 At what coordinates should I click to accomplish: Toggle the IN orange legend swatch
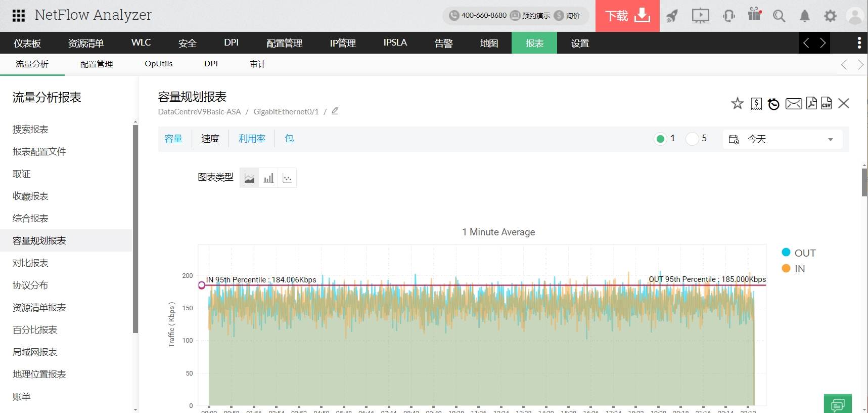click(x=786, y=268)
